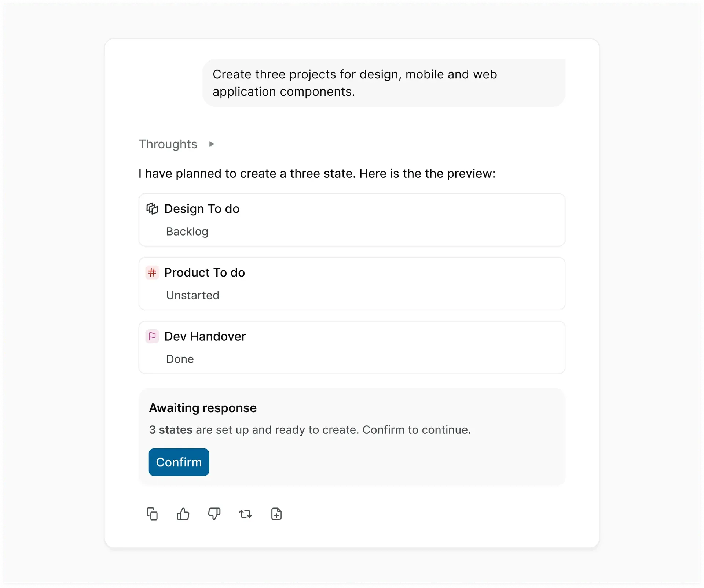
Task: Select the Done state label
Action: 180,359
